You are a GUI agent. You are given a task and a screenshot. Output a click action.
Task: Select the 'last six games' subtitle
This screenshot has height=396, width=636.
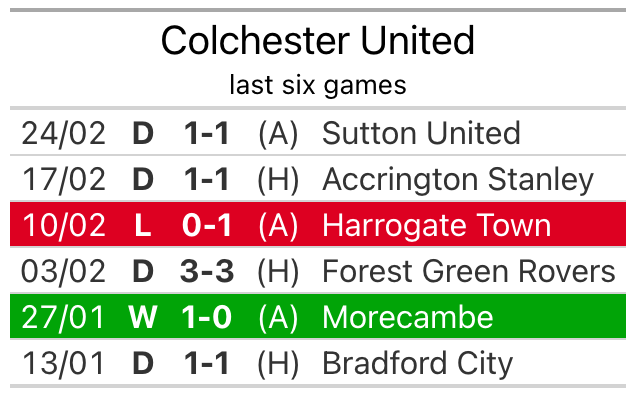pyautogui.click(x=318, y=85)
